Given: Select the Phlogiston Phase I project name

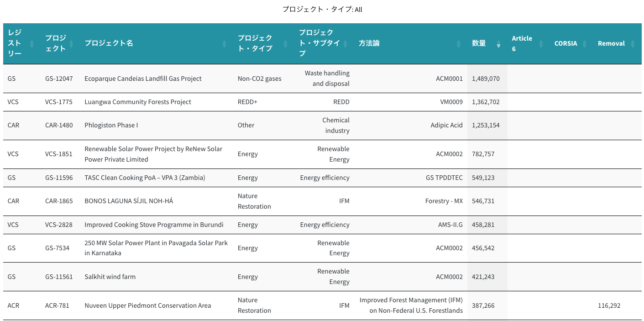Looking at the screenshot, I should (x=111, y=125).
